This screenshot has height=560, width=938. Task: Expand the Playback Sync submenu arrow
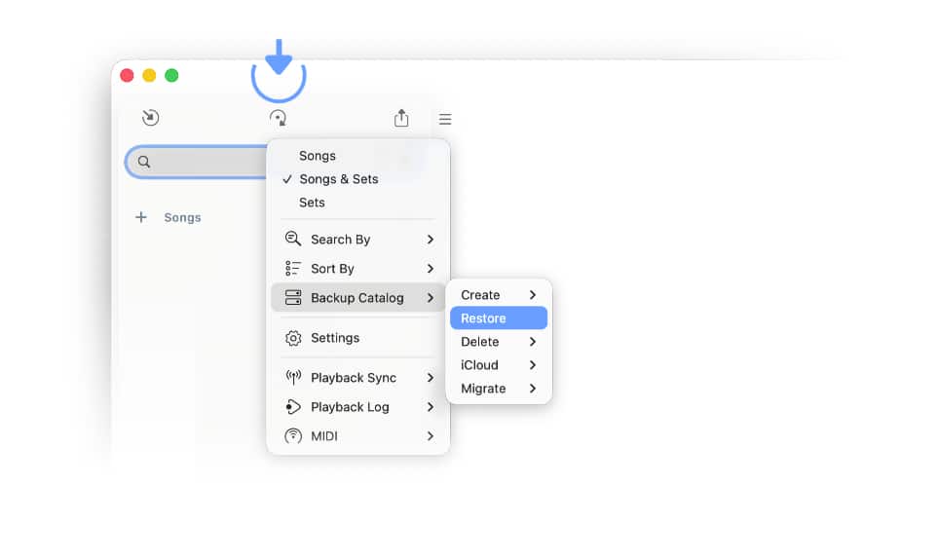[x=431, y=378]
